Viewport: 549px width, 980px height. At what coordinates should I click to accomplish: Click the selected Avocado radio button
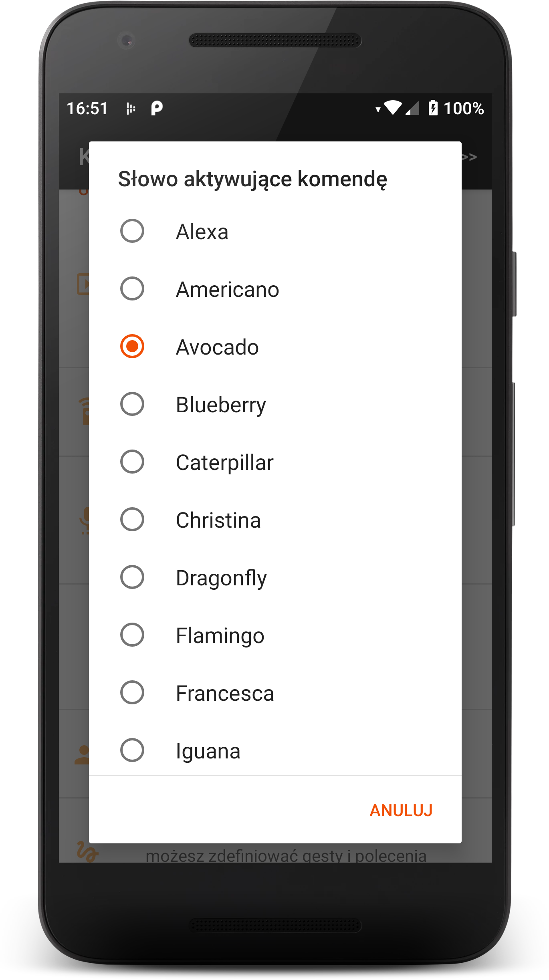[132, 347]
